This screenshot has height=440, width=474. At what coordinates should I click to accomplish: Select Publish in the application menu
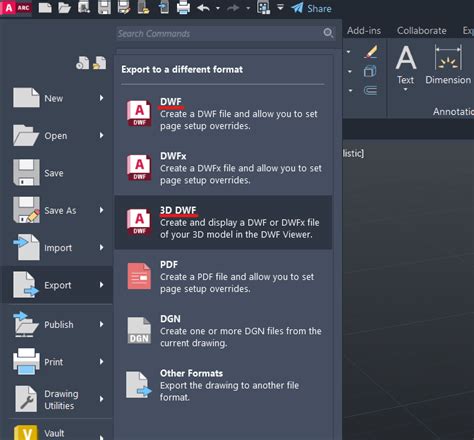point(58,324)
